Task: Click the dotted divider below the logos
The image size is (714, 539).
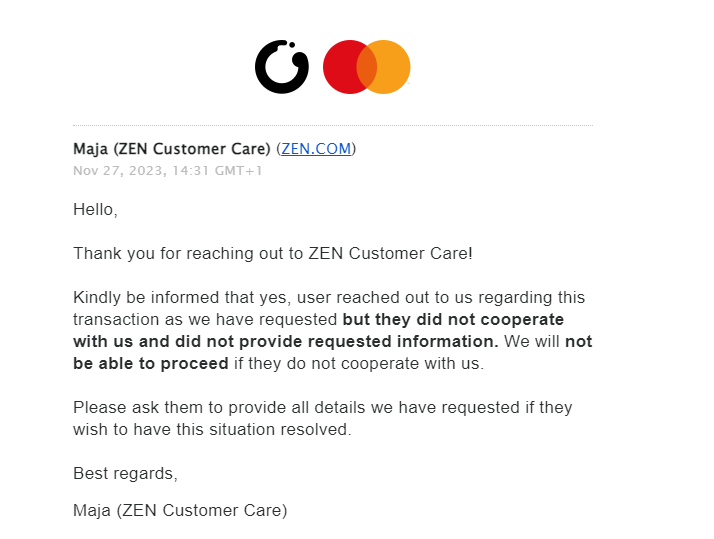Action: [332, 125]
